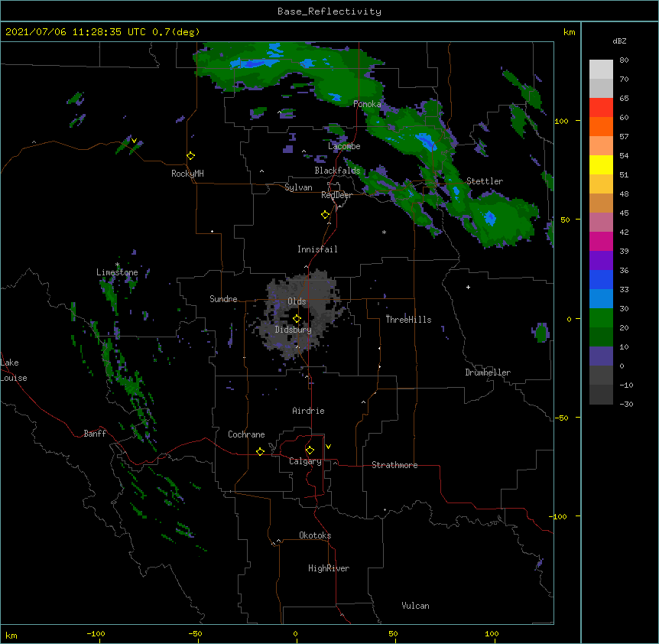659x644 pixels.
Task: Click the RockyMH label
Action: (x=187, y=174)
